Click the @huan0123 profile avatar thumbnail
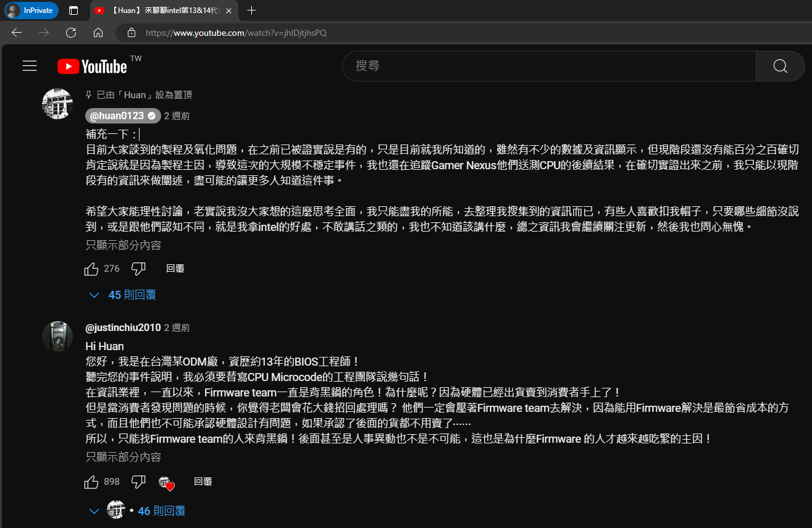812x528 pixels. pyautogui.click(x=57, y=103)
